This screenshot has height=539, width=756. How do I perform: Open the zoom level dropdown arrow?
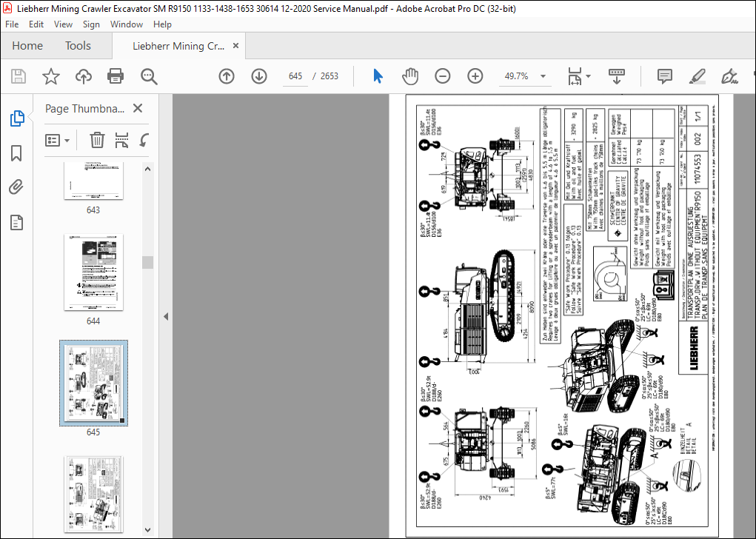pyautogui.click(x=543, y=76)
